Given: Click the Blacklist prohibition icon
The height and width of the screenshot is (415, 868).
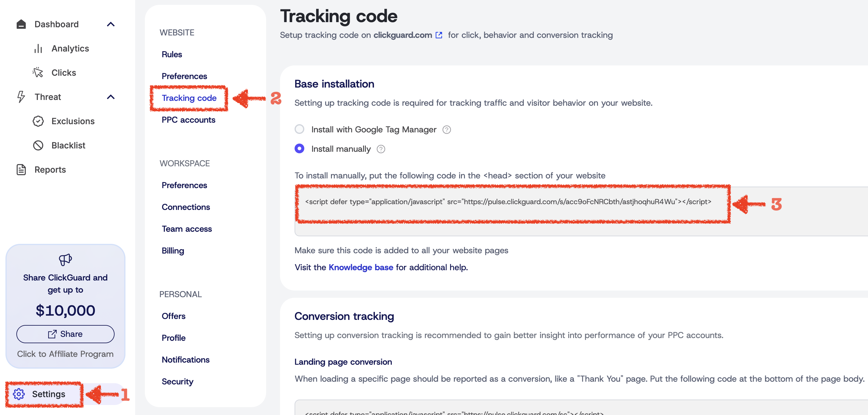Looking at the screenshot, I should [x=38, y=145].
